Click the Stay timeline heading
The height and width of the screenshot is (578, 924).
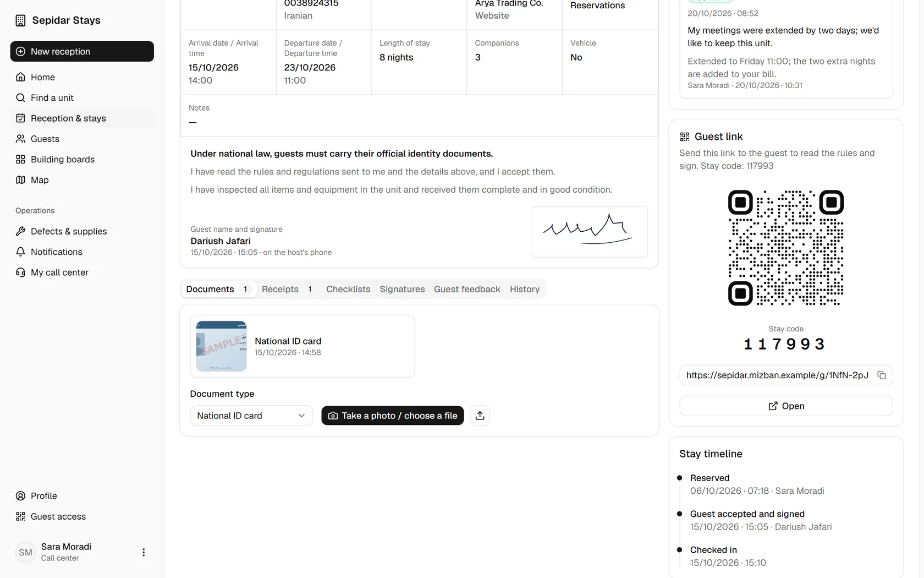tap(711, 454)
